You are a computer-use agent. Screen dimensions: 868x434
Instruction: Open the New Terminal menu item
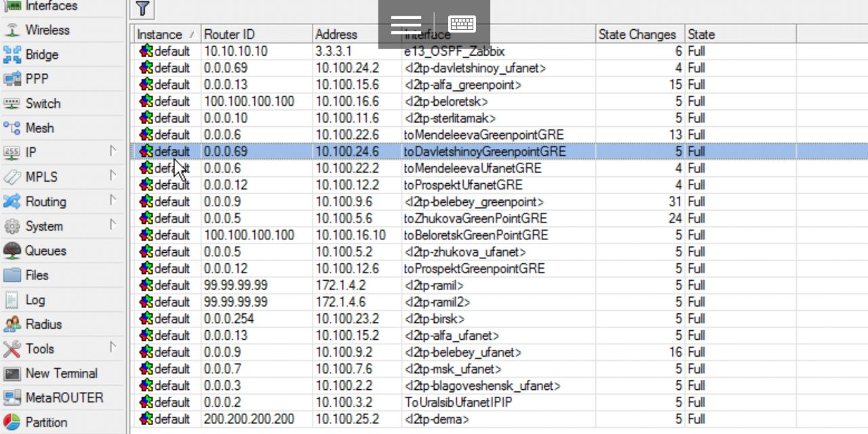[x=63, y=373]
